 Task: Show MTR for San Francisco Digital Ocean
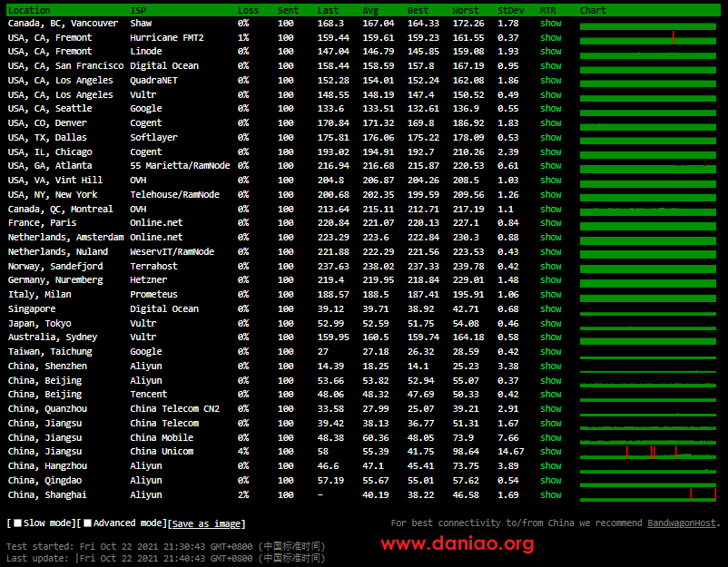point(551,66)
